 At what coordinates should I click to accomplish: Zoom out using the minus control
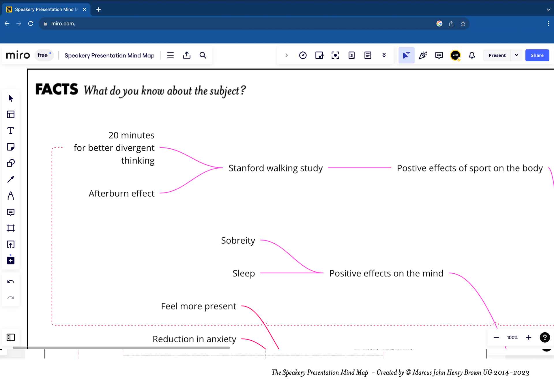(x=496, y=337)
